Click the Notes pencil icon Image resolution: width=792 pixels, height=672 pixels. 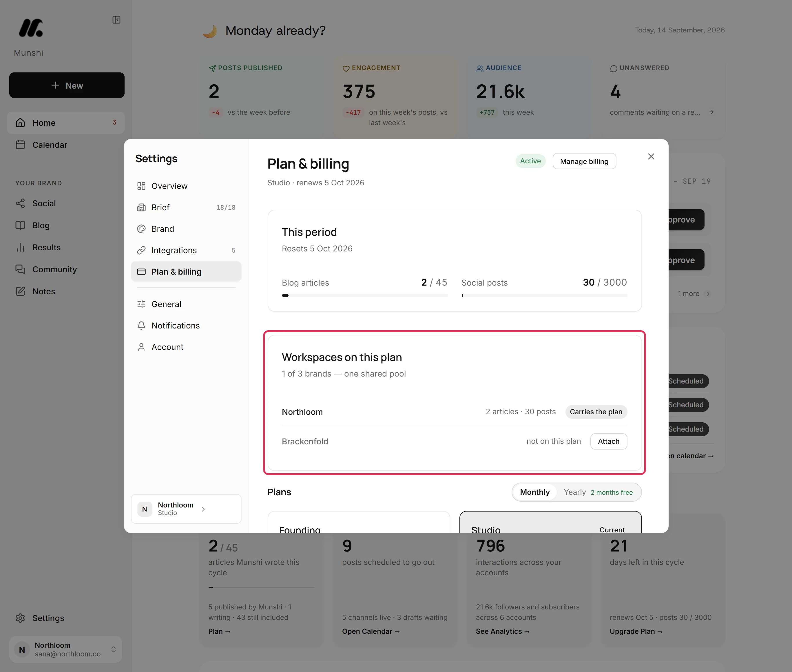pyautogui.click(x=21, y=291)
